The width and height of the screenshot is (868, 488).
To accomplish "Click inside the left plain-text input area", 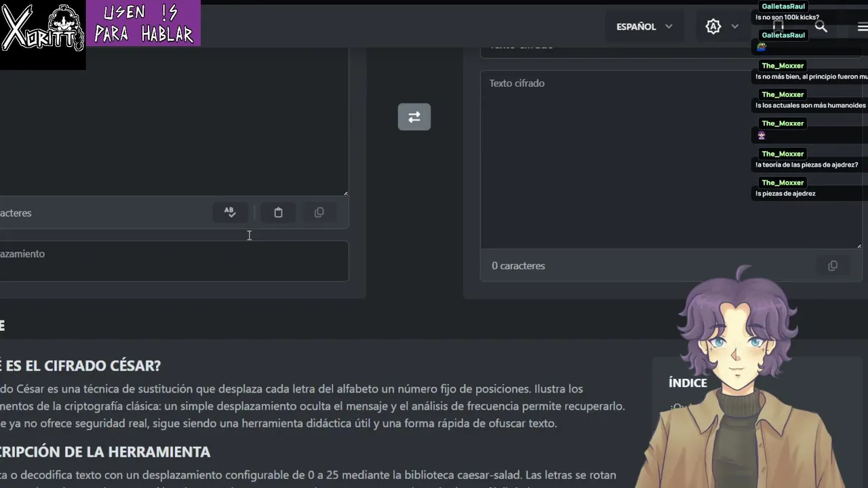I will tap(174, 122).
